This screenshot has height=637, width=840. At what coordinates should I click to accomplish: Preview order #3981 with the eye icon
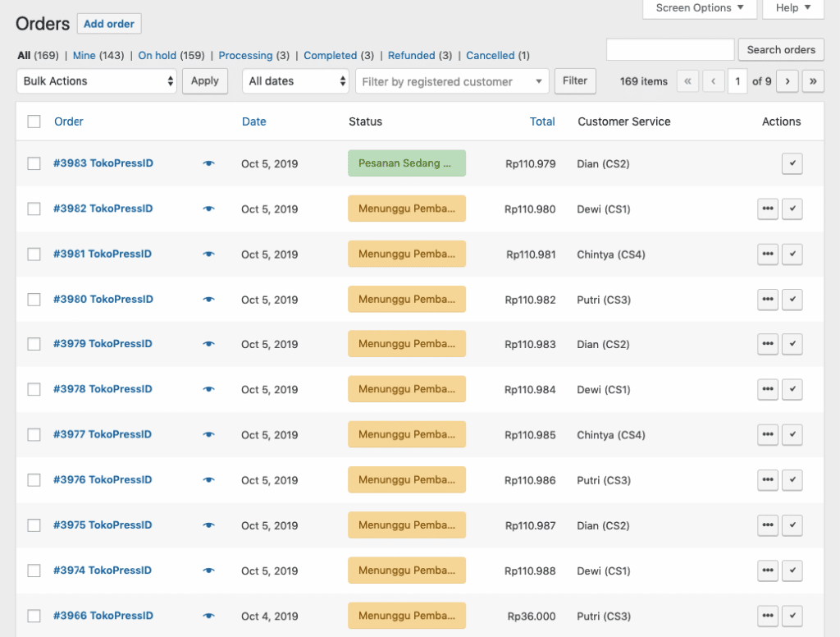pyautogui.click(x=209, y=254)
